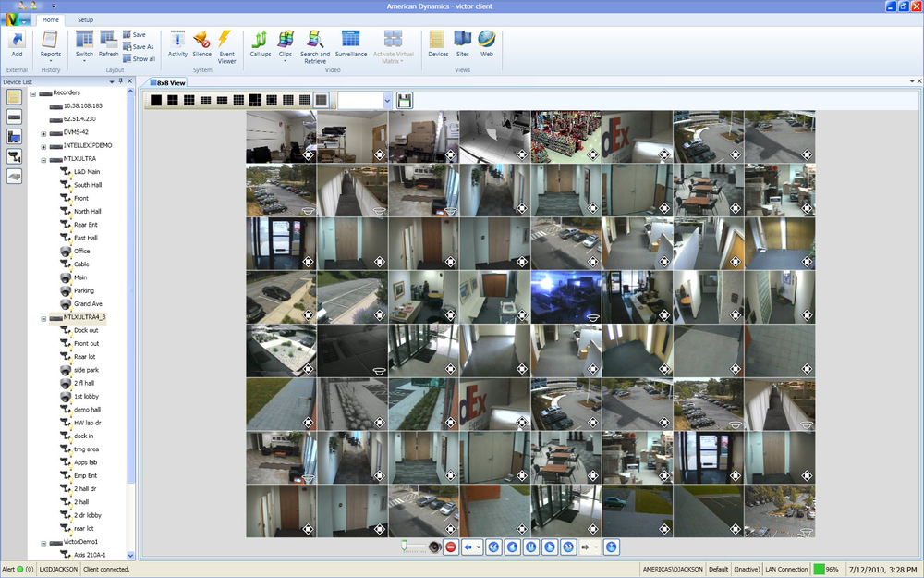Switch to the Setup ribbon tab
This screenshot has height=578, width=924.
point(85,19)
